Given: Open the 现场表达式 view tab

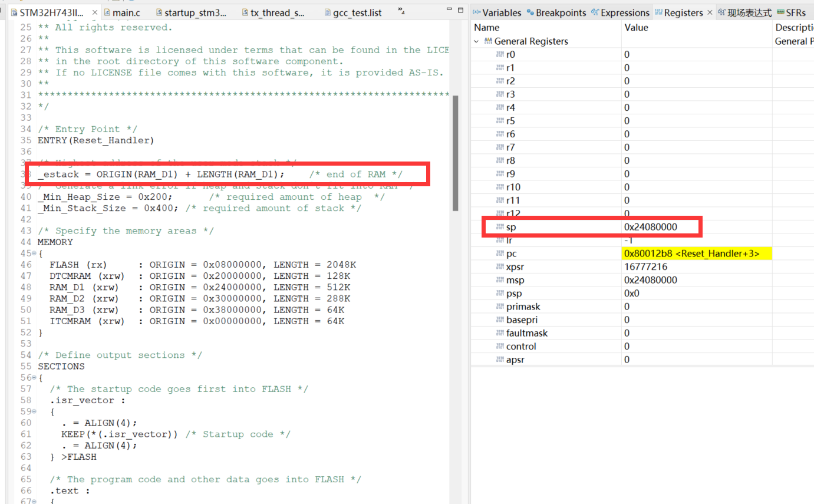Looking at the screenshot, I should tap(744, 12).
